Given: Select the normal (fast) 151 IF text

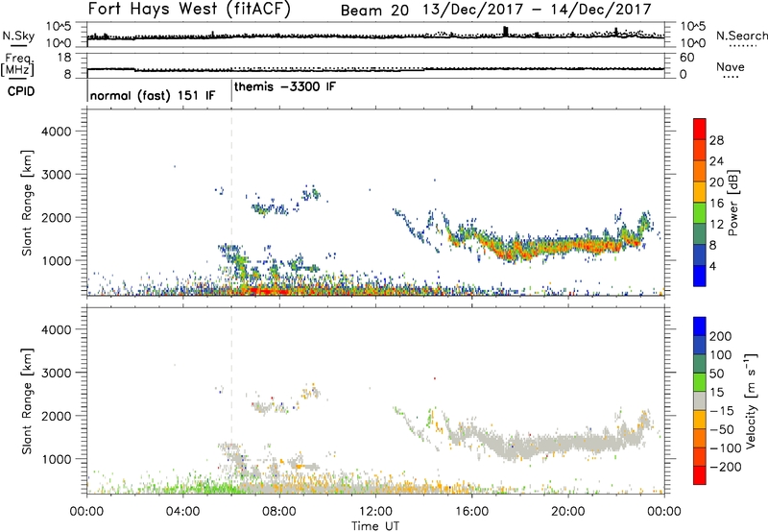Looking at the screenshot, I should pyautogui.click(x=153, y=95).
